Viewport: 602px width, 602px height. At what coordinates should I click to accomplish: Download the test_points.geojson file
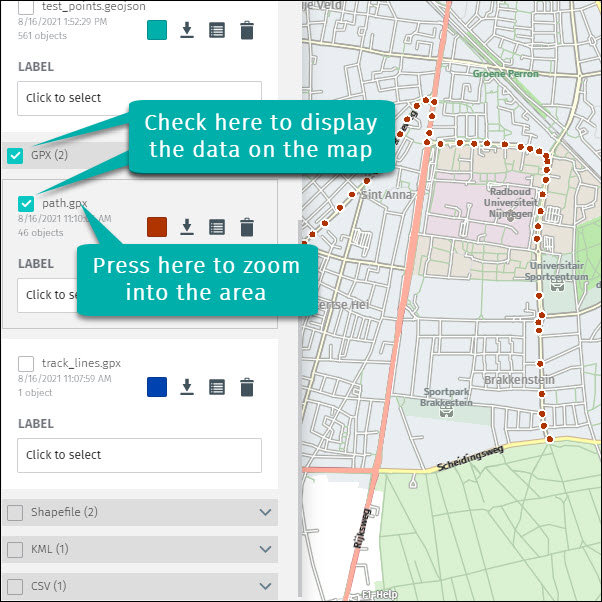click(187, 30)
